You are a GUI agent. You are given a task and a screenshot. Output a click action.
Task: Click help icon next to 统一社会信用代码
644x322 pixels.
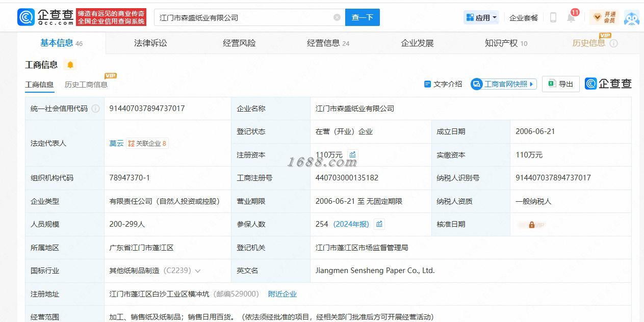[x=95, y=109]
